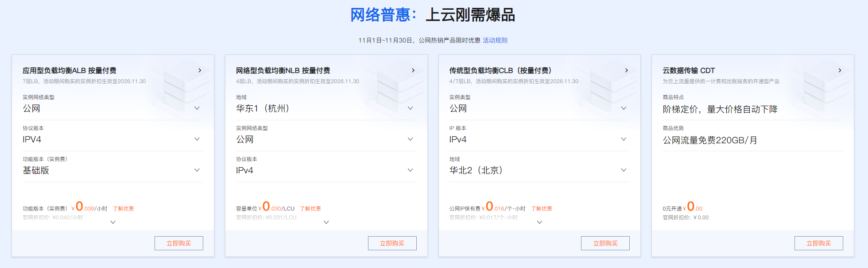
Task: Select 网络普惠：上云刚需爆品 heading
Action: click(x=433, y=15)
